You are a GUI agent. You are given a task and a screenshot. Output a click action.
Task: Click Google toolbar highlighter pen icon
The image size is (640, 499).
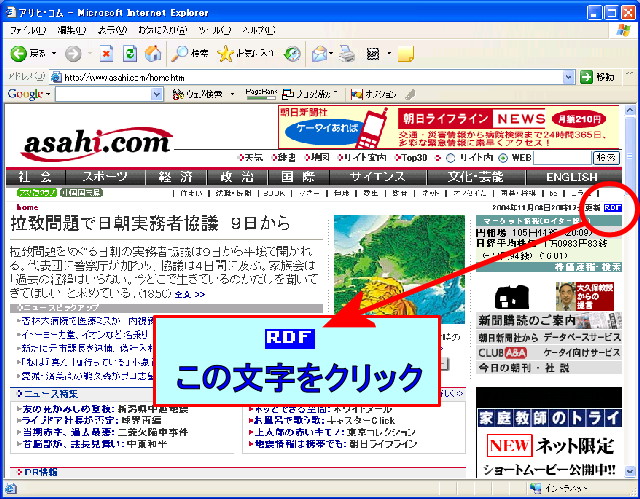[x=410, y=94]
